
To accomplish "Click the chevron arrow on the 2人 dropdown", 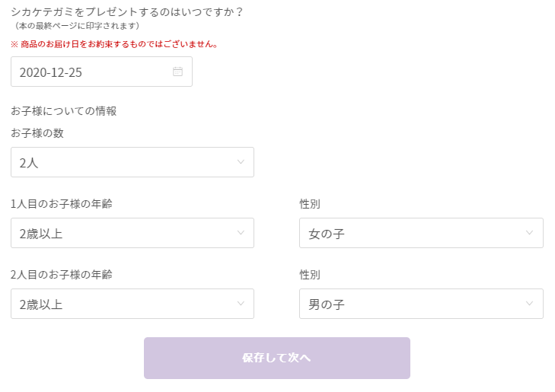I will (241, 162).
